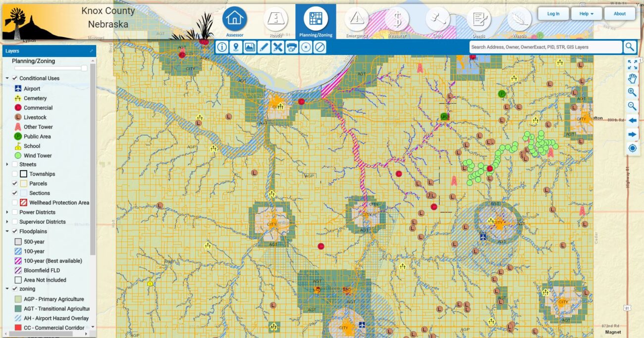The width and height of the screenshot is (644, 338).
Task: Collapse the Floodplains group
Action: [x=7, y=231]
